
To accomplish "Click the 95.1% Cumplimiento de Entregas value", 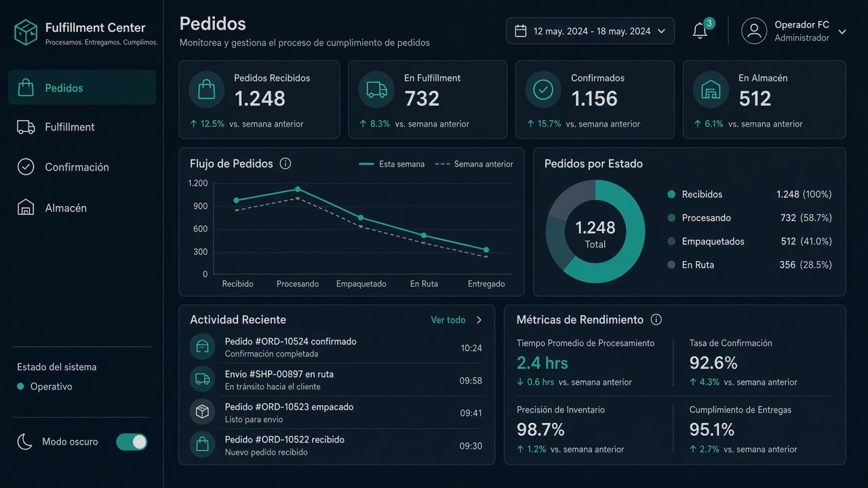I will coord(712,430).
